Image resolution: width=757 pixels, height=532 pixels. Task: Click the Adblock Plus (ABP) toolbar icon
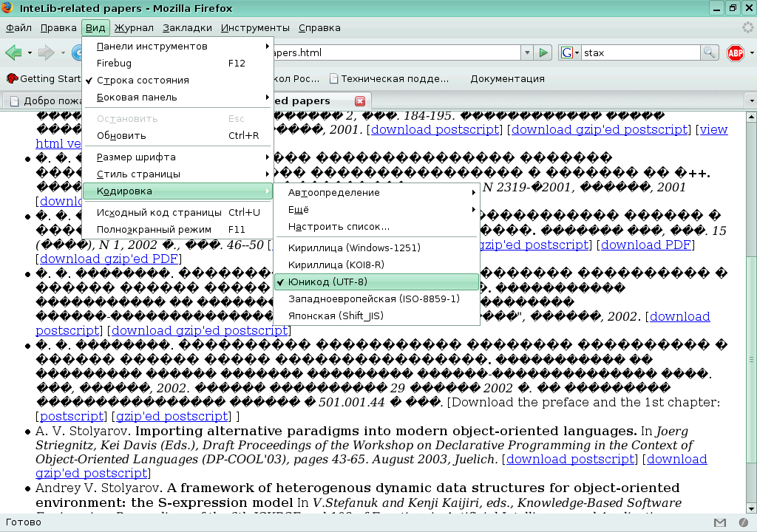click(736, 52)
